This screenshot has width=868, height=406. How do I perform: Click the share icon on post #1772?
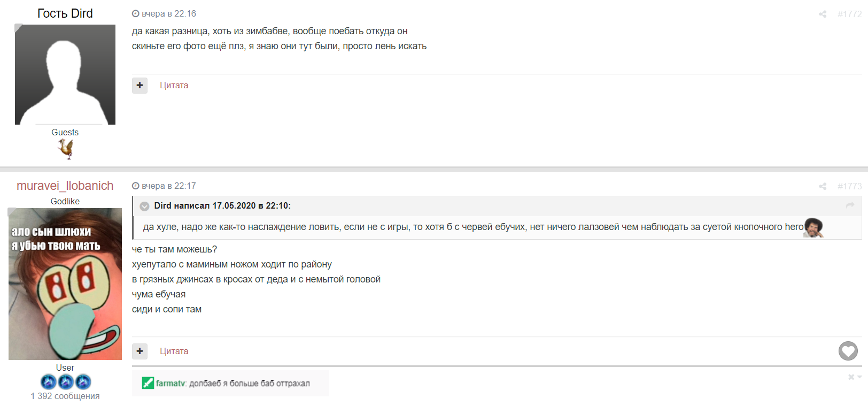tap(823, 14)
